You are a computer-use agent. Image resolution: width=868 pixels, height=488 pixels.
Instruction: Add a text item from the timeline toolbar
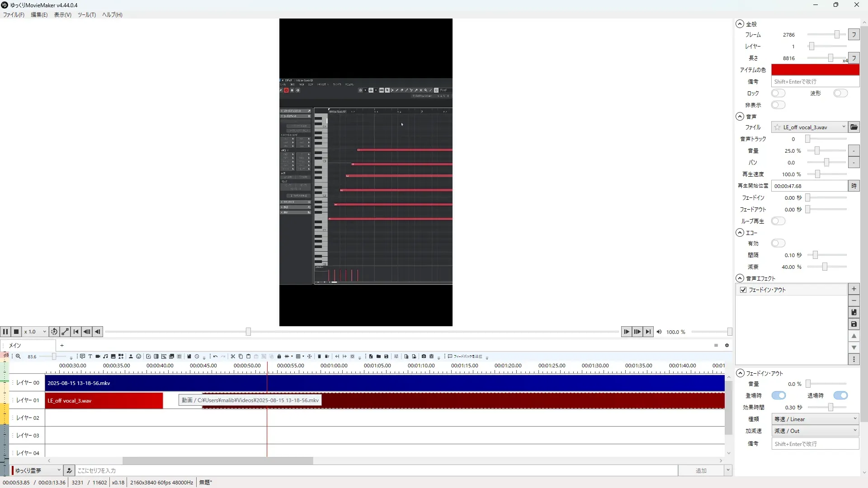point(90,357)
